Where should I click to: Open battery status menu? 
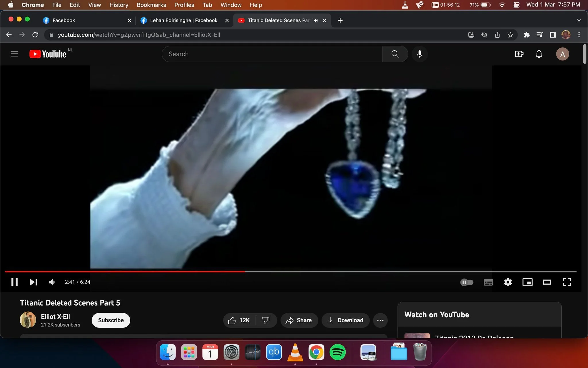[480, 5]
